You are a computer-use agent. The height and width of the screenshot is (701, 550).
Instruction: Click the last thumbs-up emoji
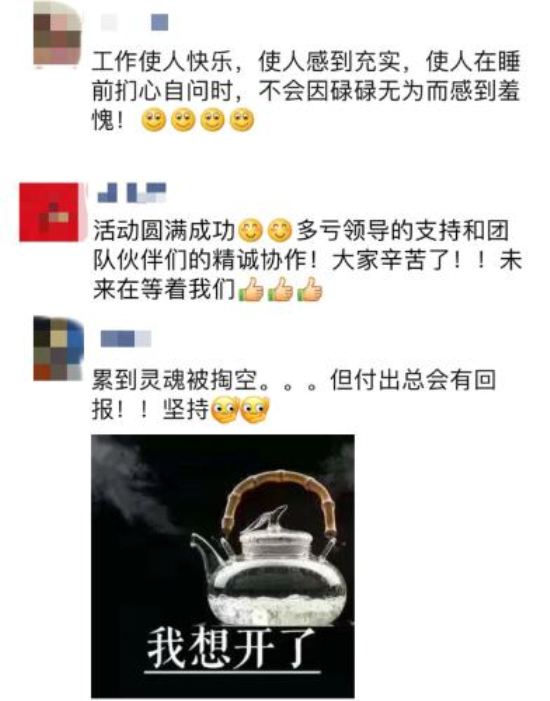tap(309, 289)
